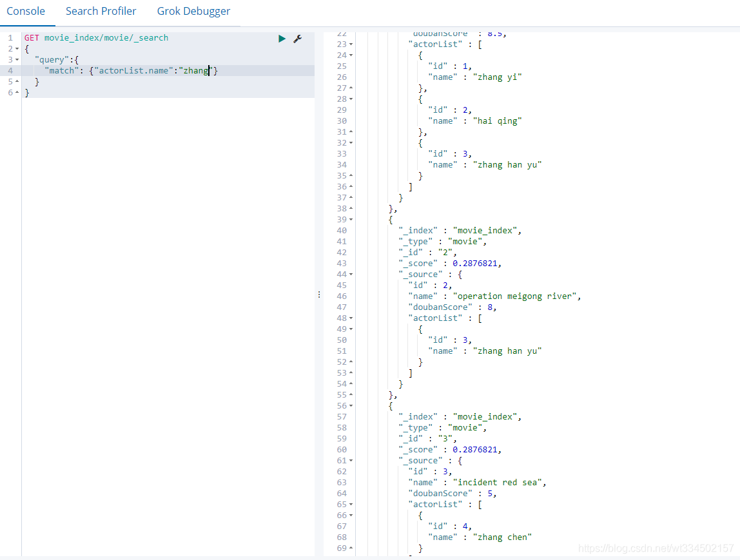Screen dimensions: 740x560
Task: Click the "id" : 4 line in output
Action: [450, 526]
